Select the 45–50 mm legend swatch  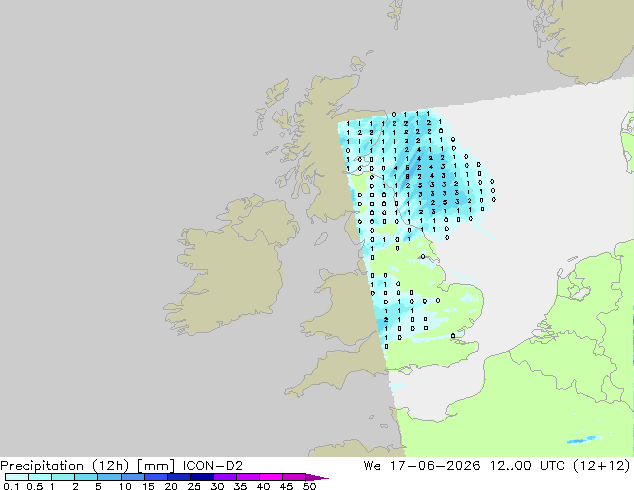pos(294,477)
